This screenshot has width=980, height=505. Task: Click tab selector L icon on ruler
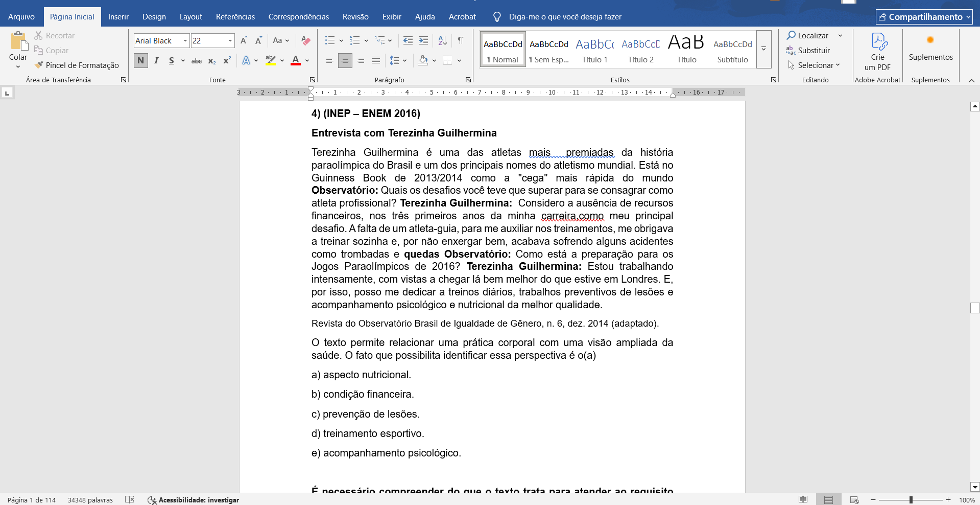(7, 93)
